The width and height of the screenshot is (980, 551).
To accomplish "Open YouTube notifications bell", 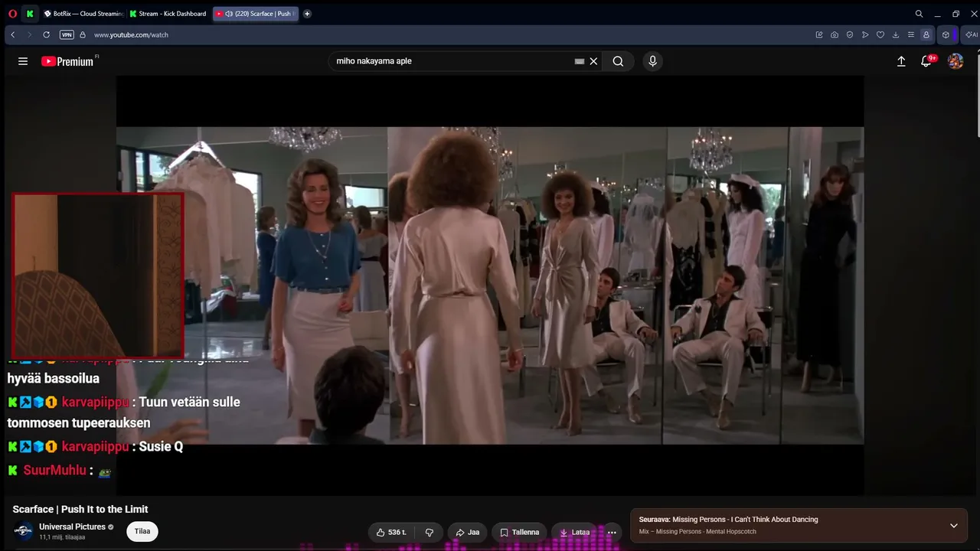I will click(x=926, y=61).
